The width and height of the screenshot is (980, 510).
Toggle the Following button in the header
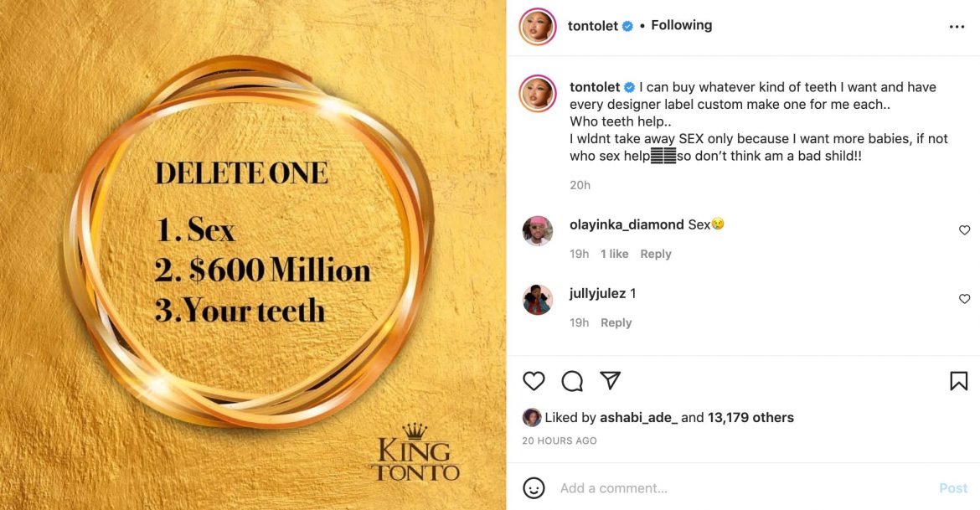681,25
